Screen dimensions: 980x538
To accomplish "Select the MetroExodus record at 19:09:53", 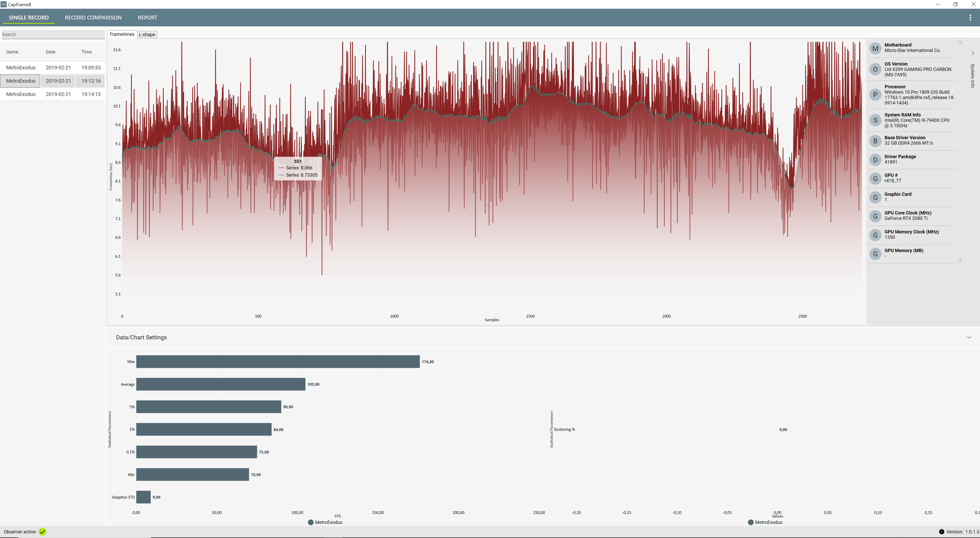I will pos(52,68).
